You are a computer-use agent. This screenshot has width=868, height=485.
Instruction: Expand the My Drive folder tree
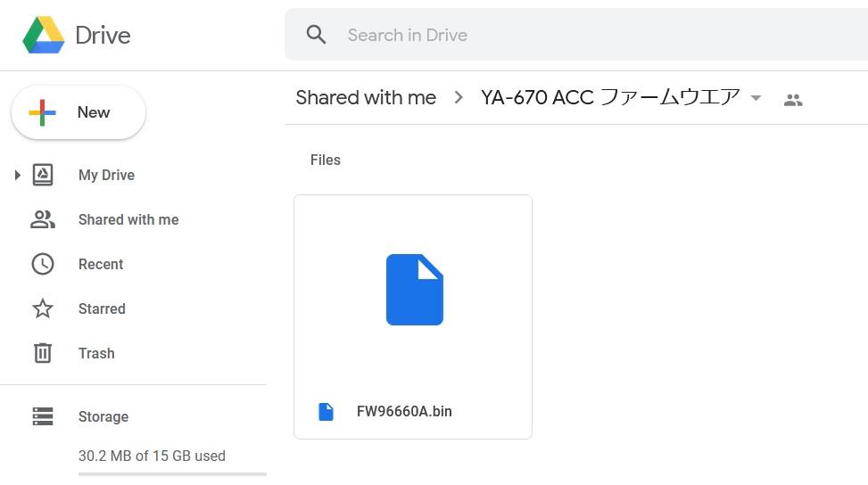(x=17, y=176)
